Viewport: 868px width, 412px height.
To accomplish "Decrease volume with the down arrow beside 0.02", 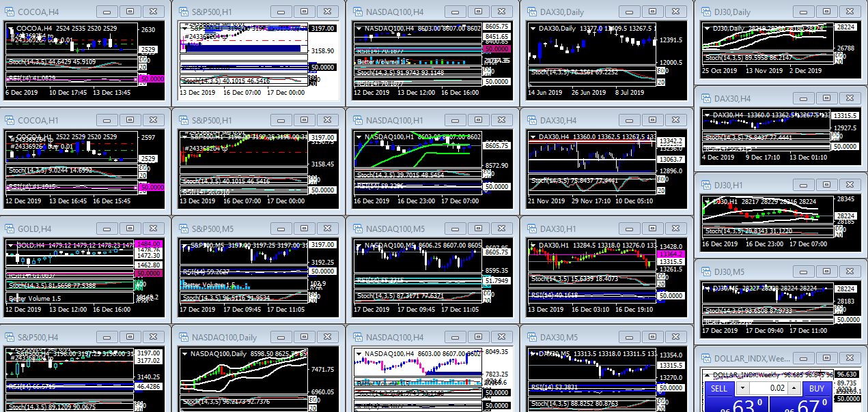I will tap(742, 388).
